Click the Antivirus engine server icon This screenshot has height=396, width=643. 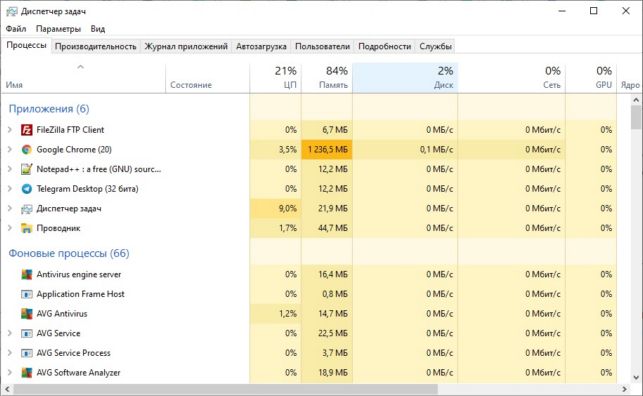27,274
